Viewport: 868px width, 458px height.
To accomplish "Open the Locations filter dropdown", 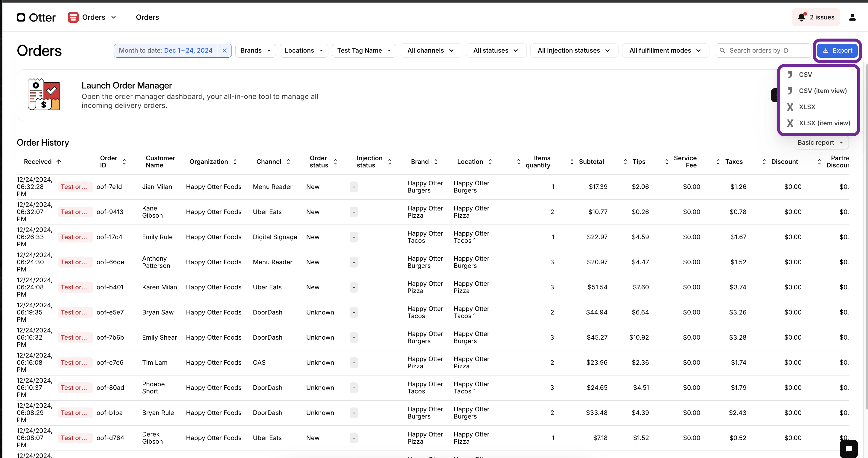I will click(x=304, y=51).
